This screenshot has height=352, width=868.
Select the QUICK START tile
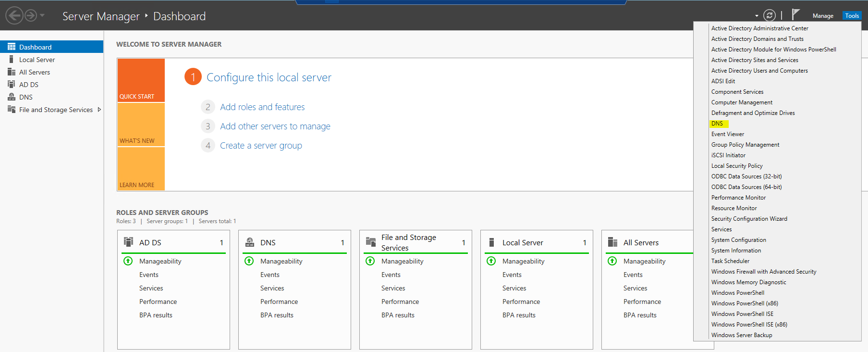[x=141, y=80]
